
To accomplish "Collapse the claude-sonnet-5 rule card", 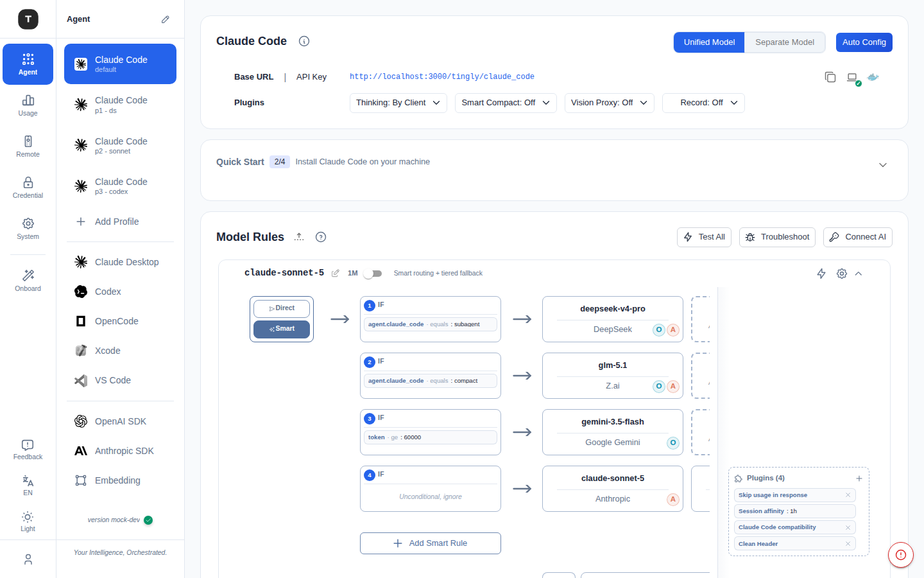I will pos(859,274).
